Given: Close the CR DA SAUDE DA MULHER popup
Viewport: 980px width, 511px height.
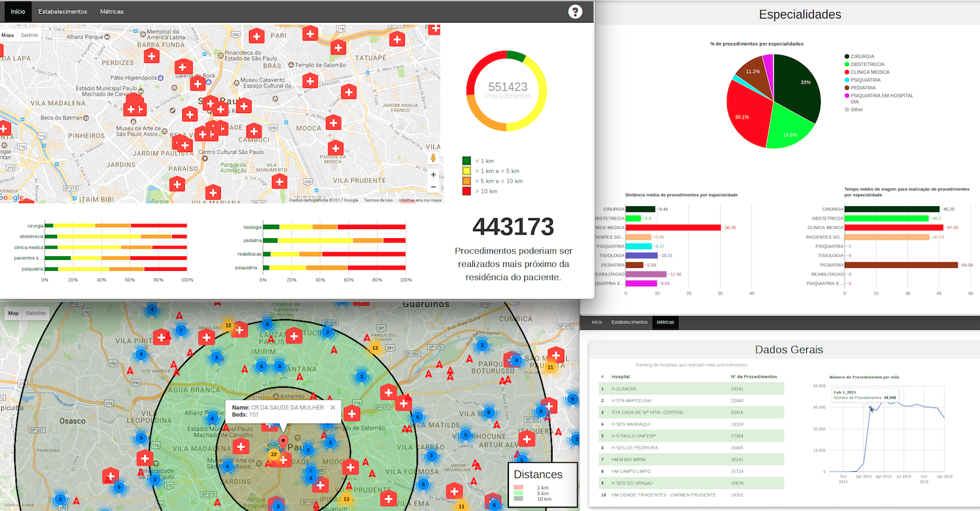Looking at the screenshot, I should [332, 408].
